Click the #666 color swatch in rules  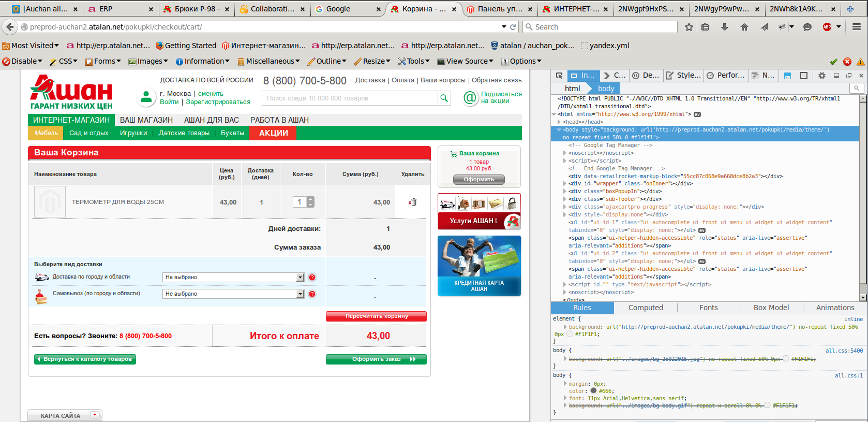pos(593,391)
